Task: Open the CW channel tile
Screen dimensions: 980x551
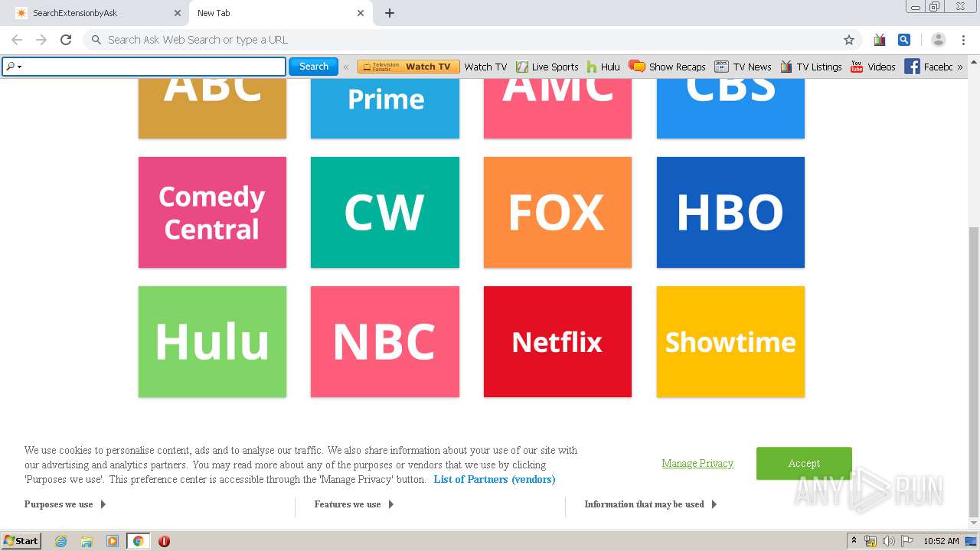Action: 385,212
